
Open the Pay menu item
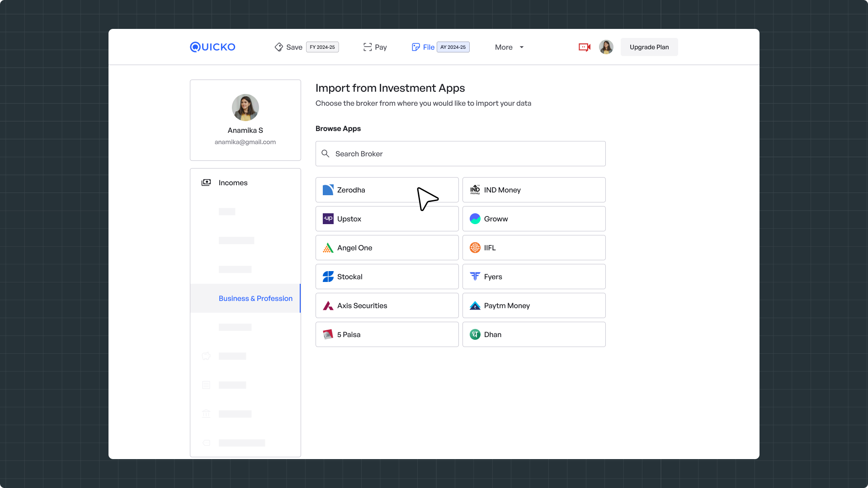coord(375,47)
